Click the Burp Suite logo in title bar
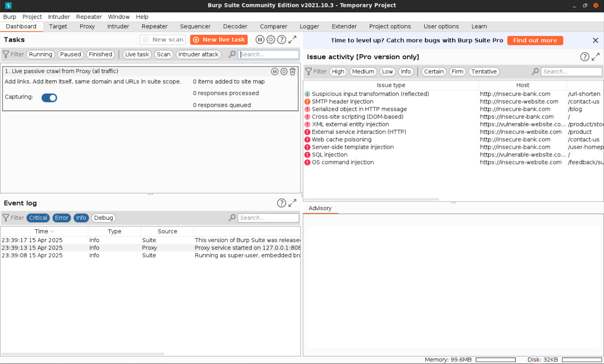Image resolution: width=604 pixels, height=364 pixels. point(8,5)
